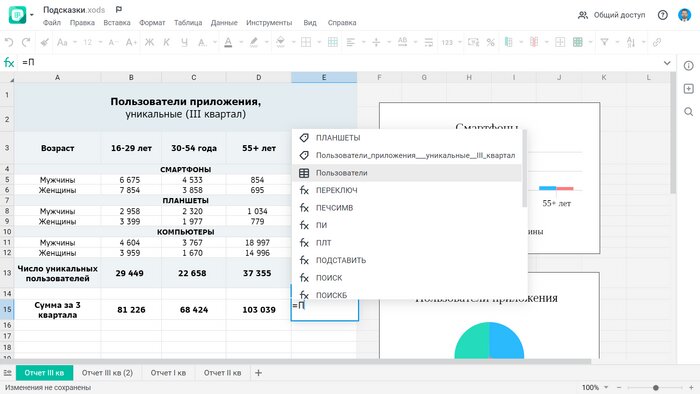
Task: Apply percent format icon
Action: coord(491,42)
